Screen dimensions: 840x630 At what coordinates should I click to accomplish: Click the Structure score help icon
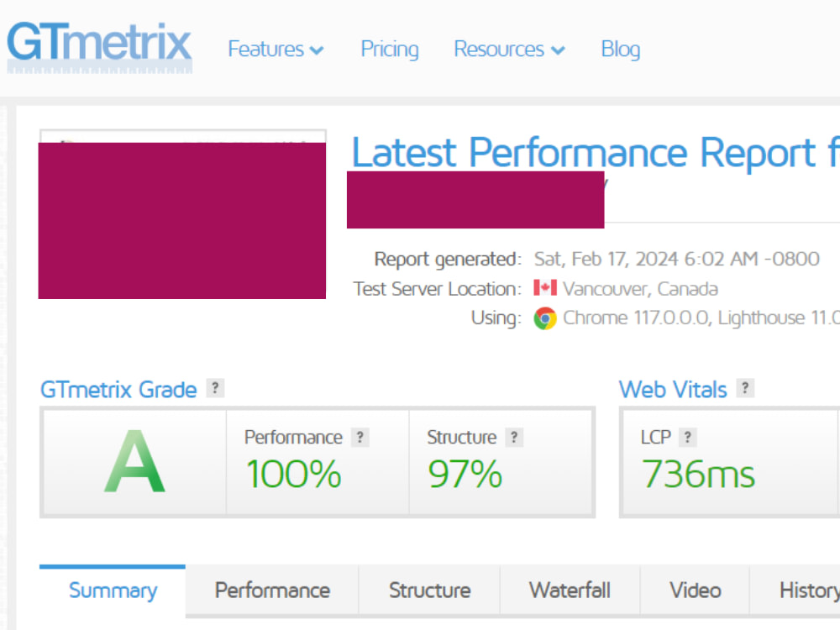514,437
